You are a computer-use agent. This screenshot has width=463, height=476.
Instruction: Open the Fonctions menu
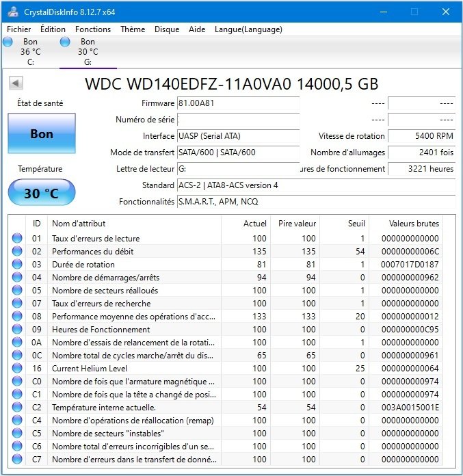tap(93, 29)
